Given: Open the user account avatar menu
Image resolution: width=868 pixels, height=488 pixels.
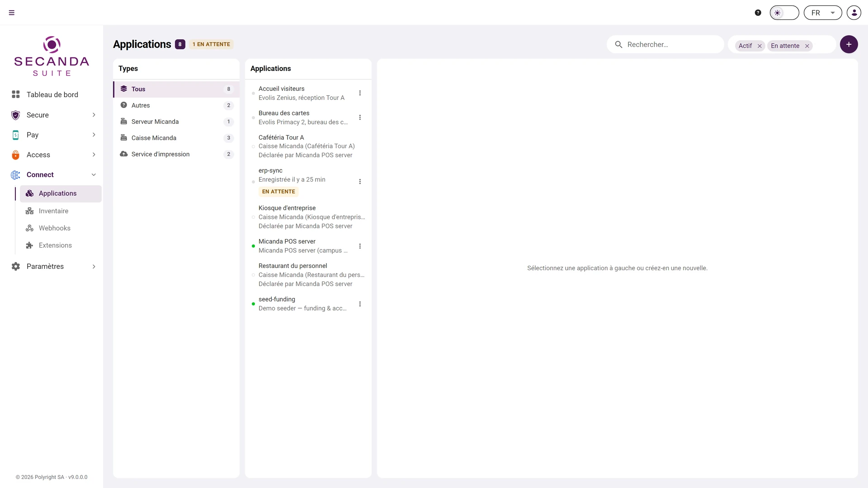Looking at the screenshot, I should tap(854, 13).
